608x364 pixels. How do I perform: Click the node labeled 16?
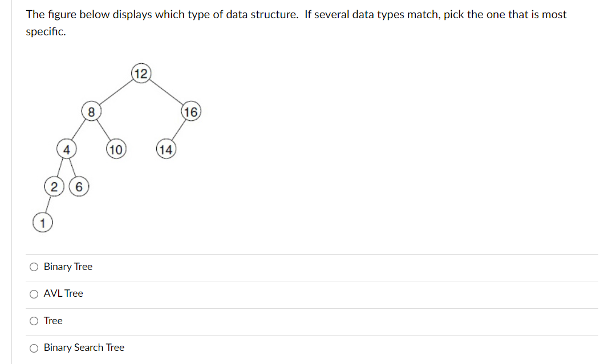coord(192,112)
